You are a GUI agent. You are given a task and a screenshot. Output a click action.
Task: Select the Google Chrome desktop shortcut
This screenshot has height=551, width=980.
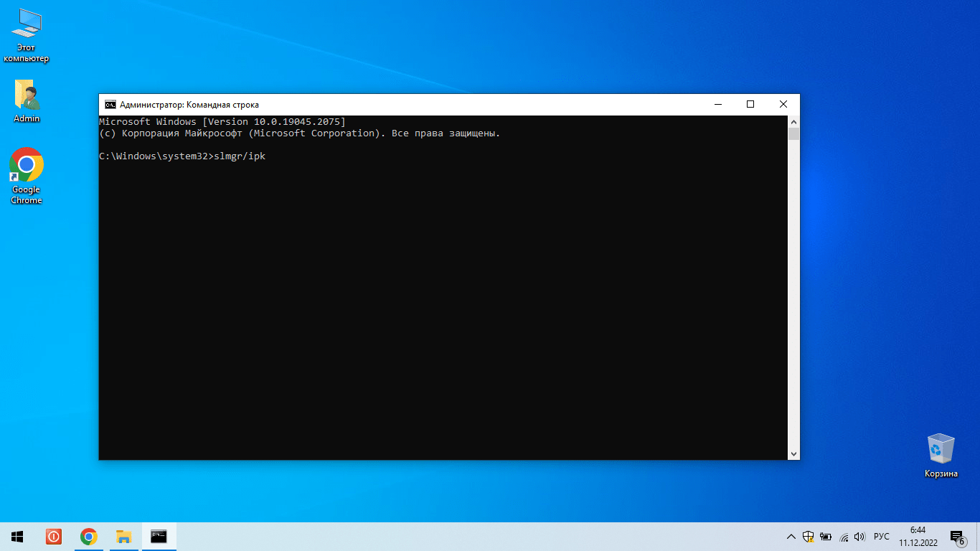27,176
